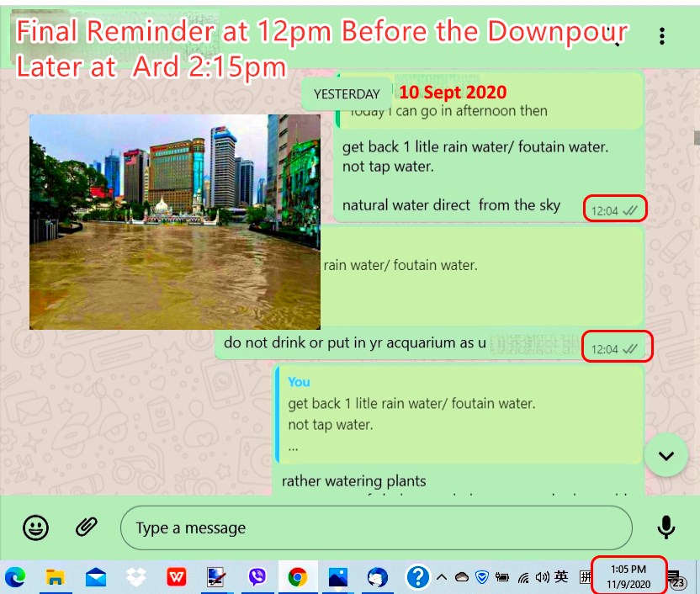Screen dimensions: 700x594
Task: Launch WPS Office from taskbar
Action: click(x=177, y=577)
